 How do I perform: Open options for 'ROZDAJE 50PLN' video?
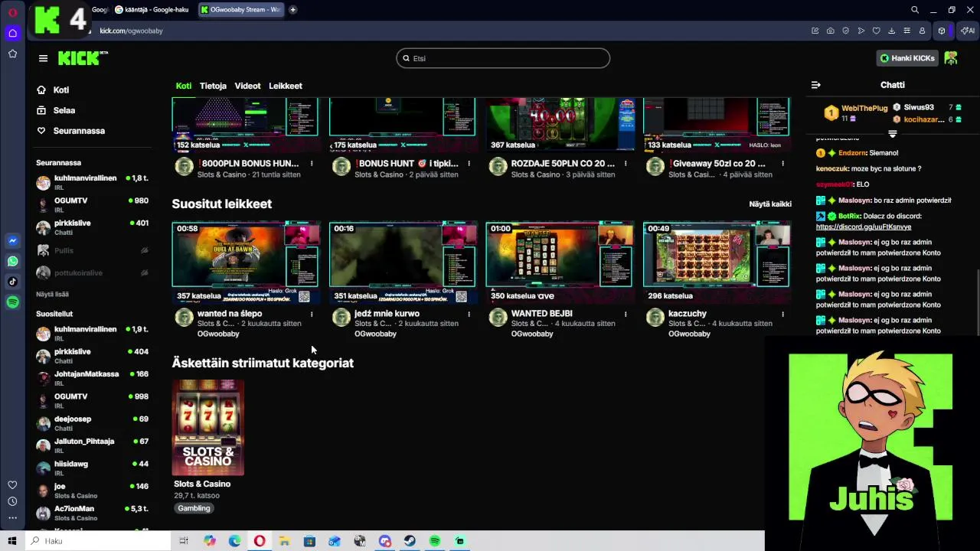click(626, 164)
